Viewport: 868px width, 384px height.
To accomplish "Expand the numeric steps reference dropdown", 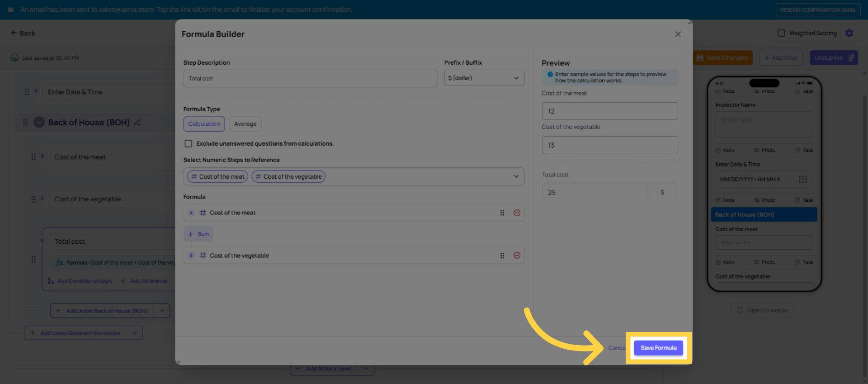I will tap(516, 176).
